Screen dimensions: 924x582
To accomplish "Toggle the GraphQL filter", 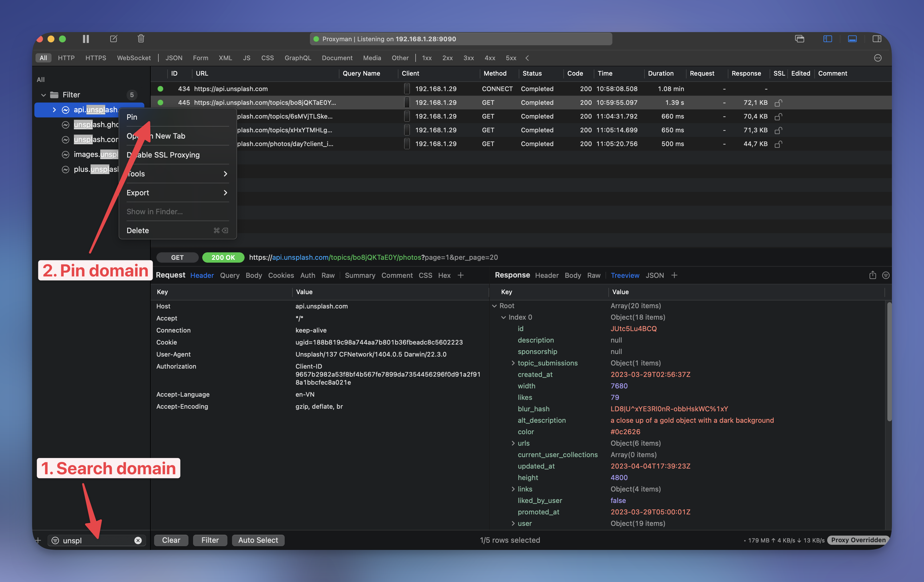I will [x=298, y=58].
